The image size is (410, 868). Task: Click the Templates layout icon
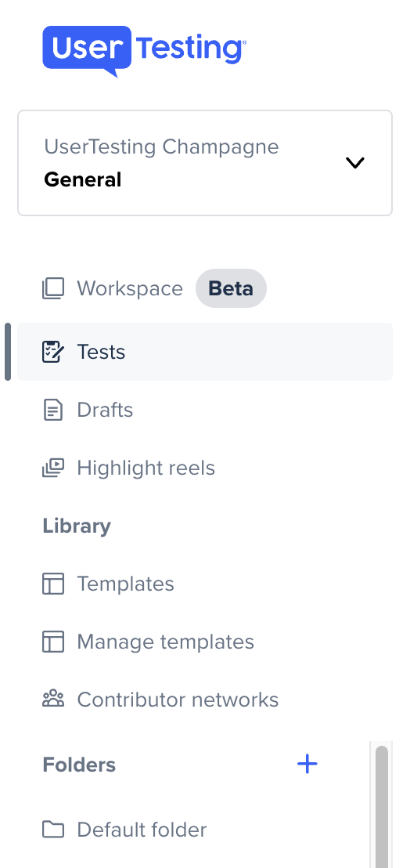click(53, 584)
